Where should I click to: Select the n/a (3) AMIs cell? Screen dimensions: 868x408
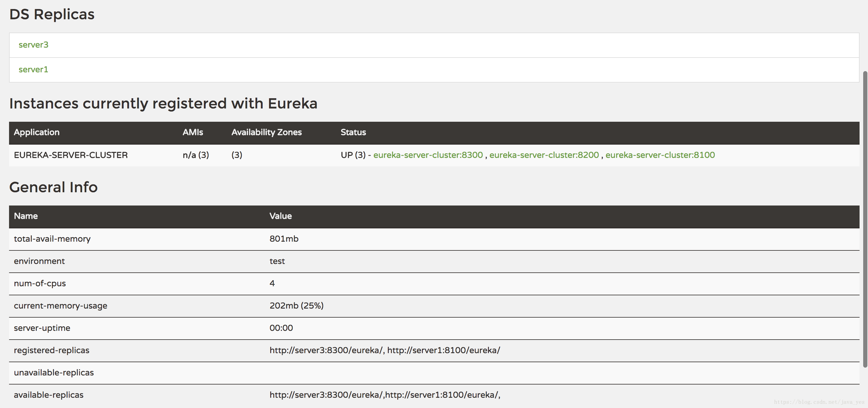coord(196,155)
